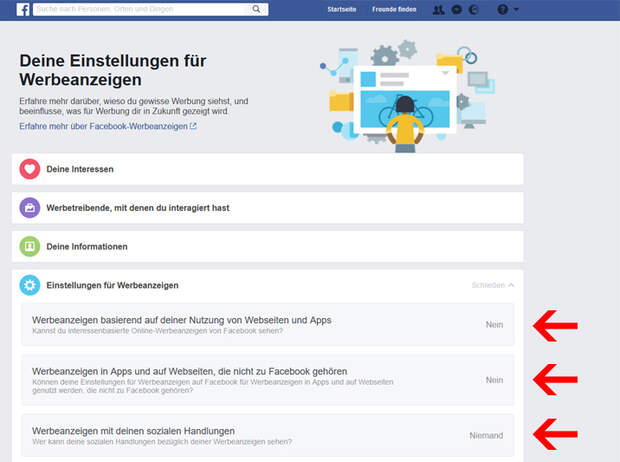Change the Niemand audience value
620x462 pixels.
(486, 435)
